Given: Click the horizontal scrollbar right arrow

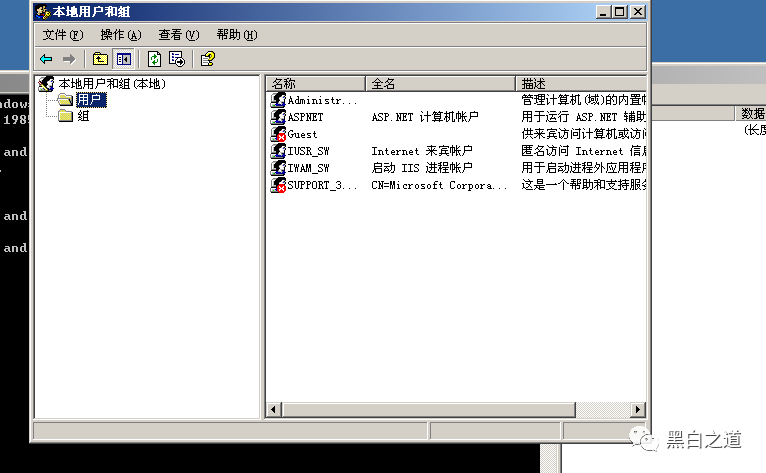Looking at the screenshot, I should point(637,410).
